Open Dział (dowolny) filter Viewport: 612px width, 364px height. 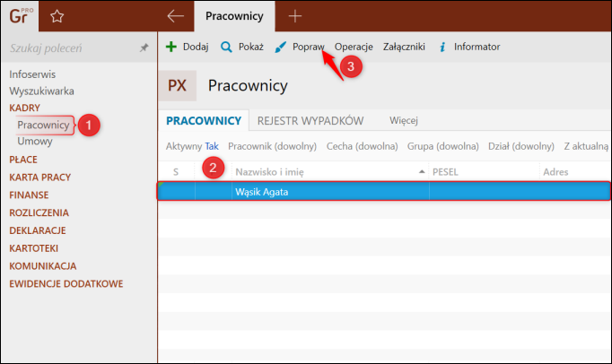[521, 146]
